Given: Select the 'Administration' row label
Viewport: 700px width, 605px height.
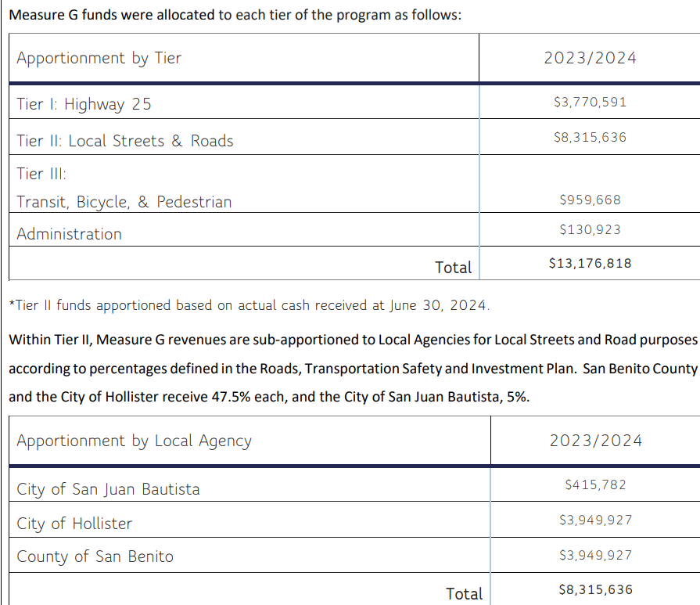Looking at the screenshot, I should pyautogui.click(x=70, y=234).
